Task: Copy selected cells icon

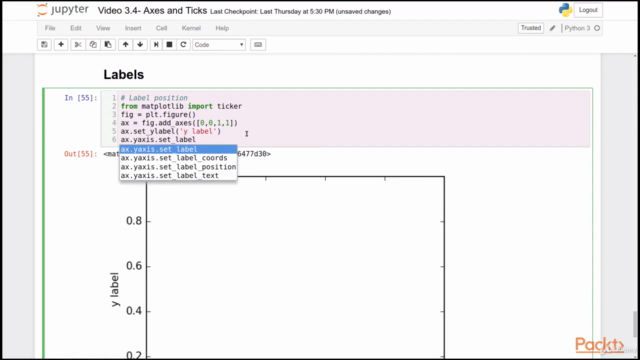Action: 93,44
